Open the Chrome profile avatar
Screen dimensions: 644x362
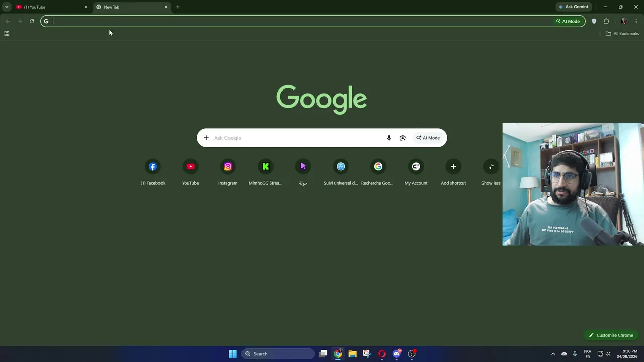click(x=624, y=21)
